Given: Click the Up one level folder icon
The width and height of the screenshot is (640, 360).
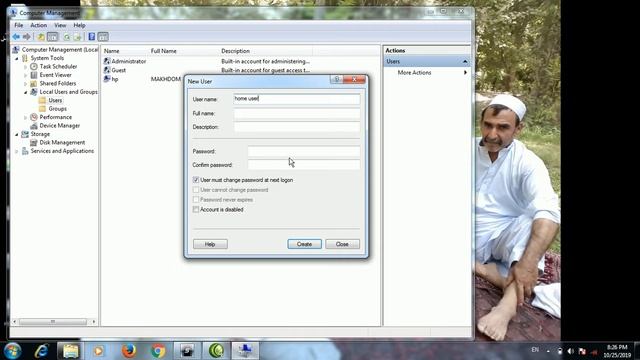Looking at the screenshot, I should (x=41, y=37).
